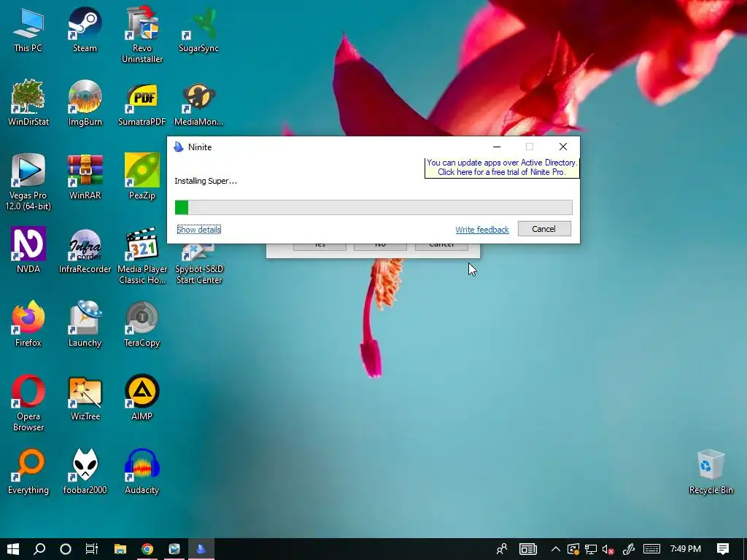Viewport: 747px width, 560px height.
Task: Select the ImgBurn desktop shortcut
Action: (85, 104)
